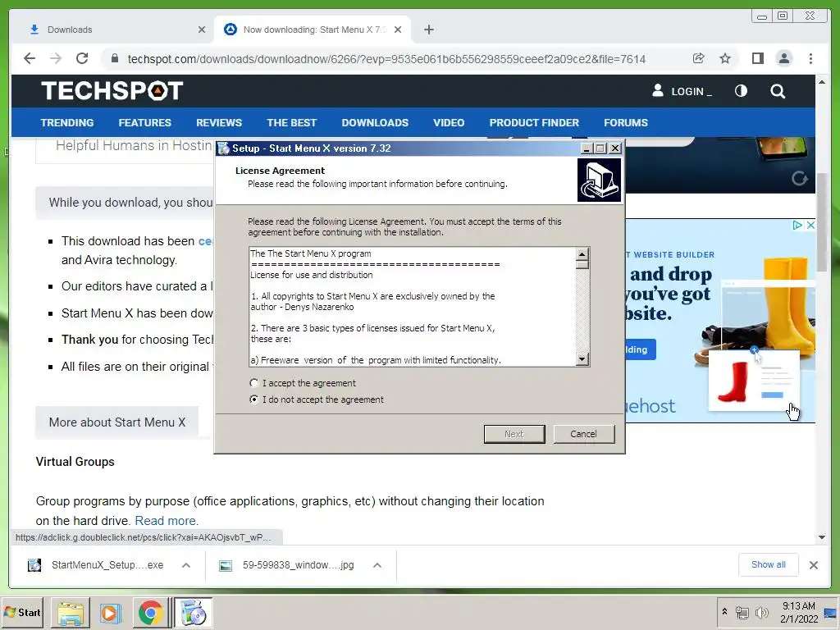Open a new tab with the plus button
840x630 pixels.
(428, 30)
